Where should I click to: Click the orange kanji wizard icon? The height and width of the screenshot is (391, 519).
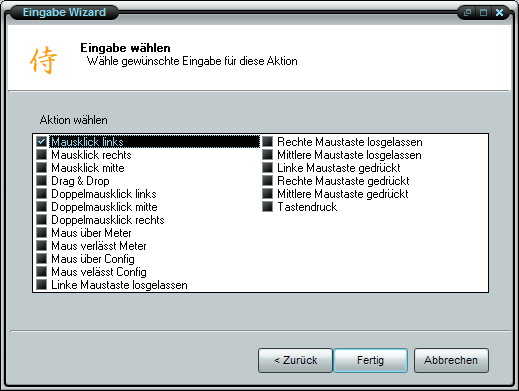(x=43, y=60)
